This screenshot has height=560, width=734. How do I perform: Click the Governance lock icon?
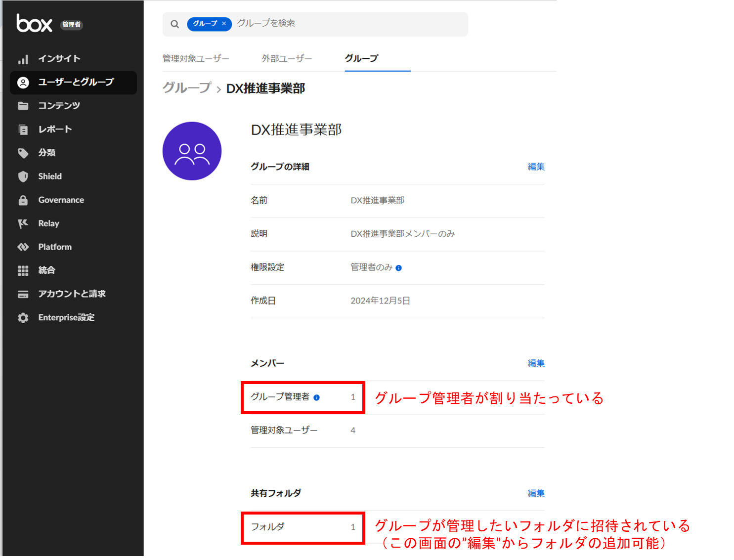click(23, 200)
